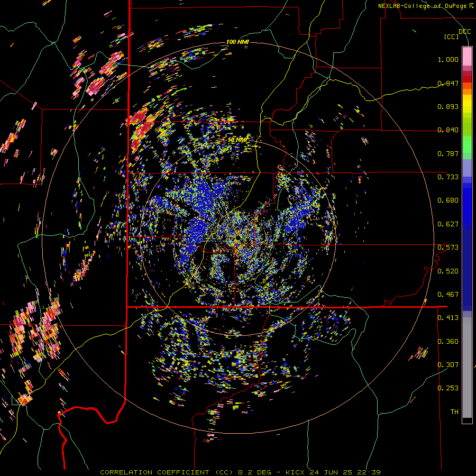Image resolution: width=476 pixels, height=476 pixels.
Task: Click the 0.307 scale value
Action: pyautogui.click(x=448, y=364)
